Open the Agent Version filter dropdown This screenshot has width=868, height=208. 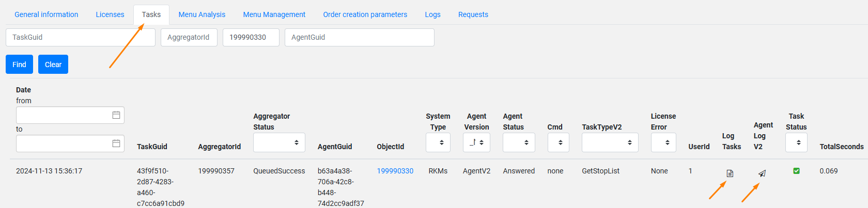(x=476, y=142)
